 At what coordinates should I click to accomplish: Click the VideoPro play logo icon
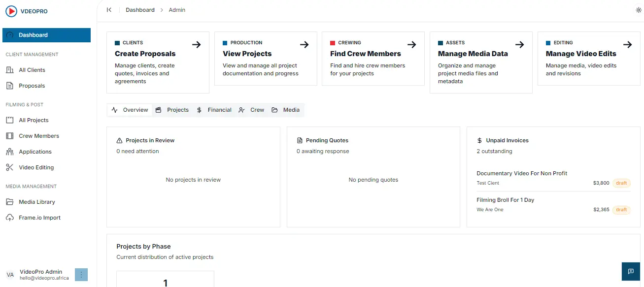pyautogui.click(x=11, y=11)
